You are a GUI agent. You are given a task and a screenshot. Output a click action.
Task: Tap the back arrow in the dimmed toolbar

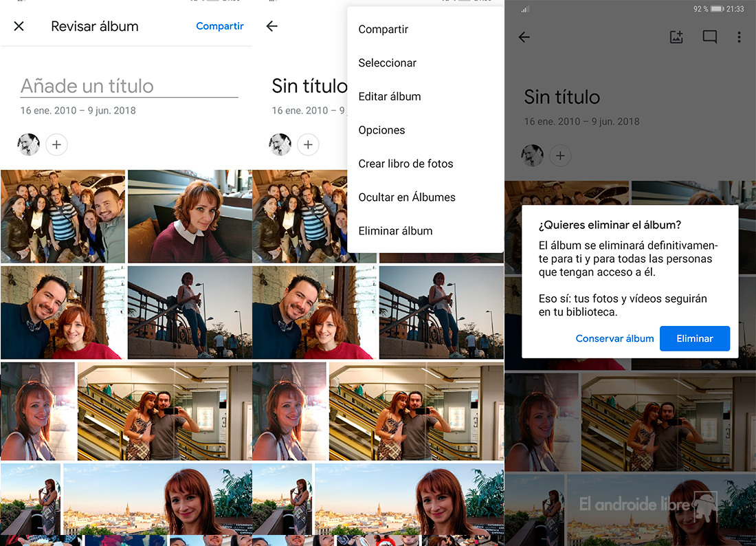tap(524, 37)
